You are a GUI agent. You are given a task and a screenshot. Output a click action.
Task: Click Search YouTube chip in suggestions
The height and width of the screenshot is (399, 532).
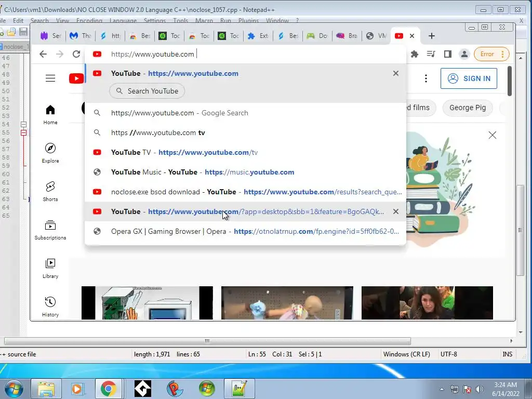pyautogui.click(x=147, y=91)
